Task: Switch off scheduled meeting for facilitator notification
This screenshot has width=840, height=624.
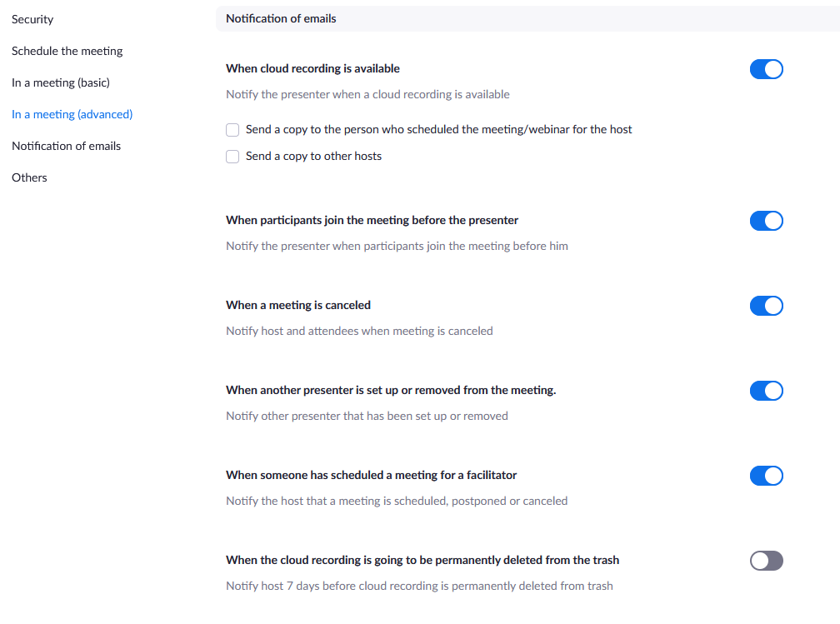Action: click(766, 476)
